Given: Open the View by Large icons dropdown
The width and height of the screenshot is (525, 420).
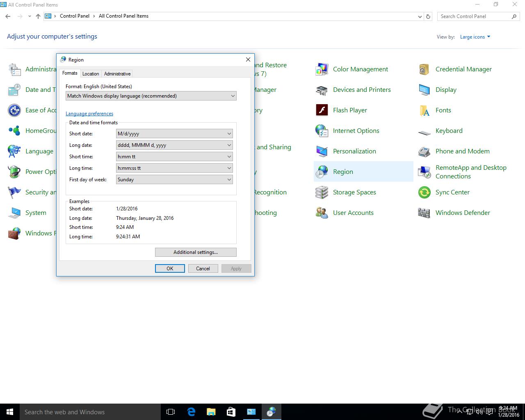Looking at the screenshot, I should point(475,37).
